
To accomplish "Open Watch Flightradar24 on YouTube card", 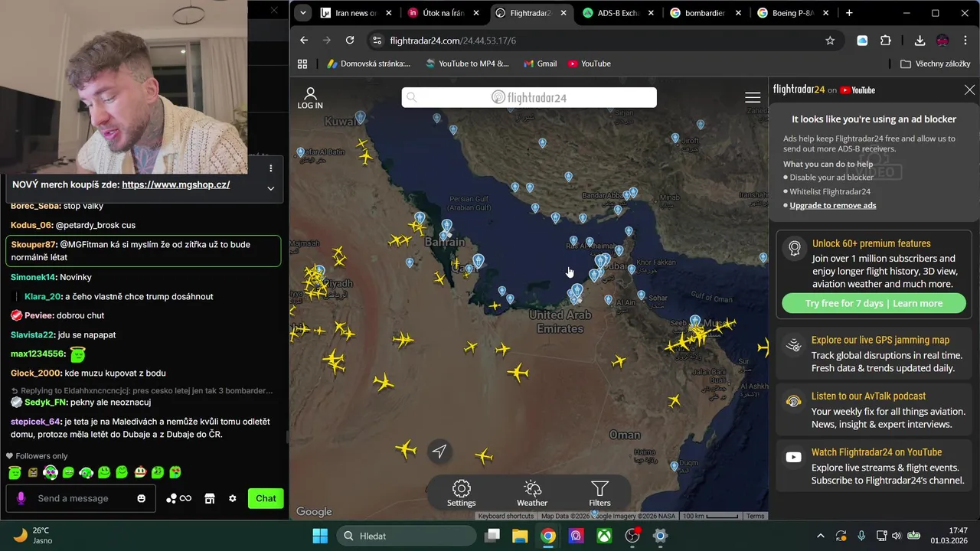I will pyautogui.click(x=874, y=465).
